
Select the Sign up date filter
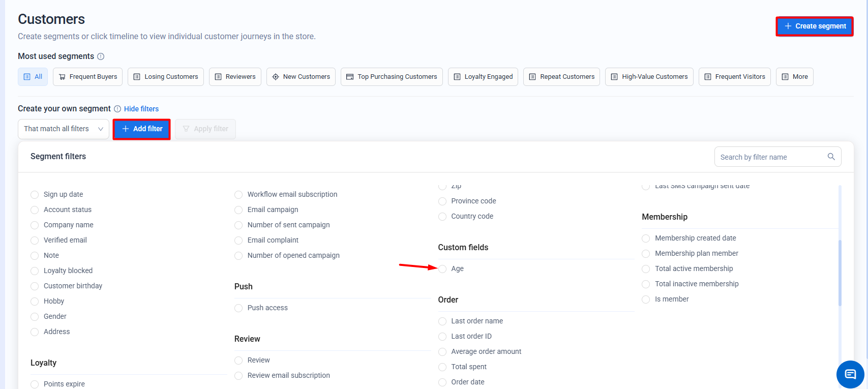(x=35, y=195)
